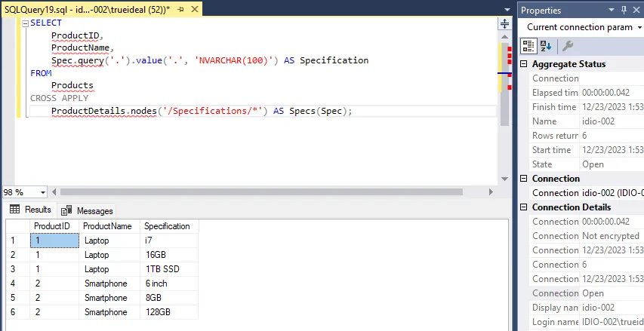Collapse the SELECT statement outline block
644x331 pixels.
[x=26, y=23]
